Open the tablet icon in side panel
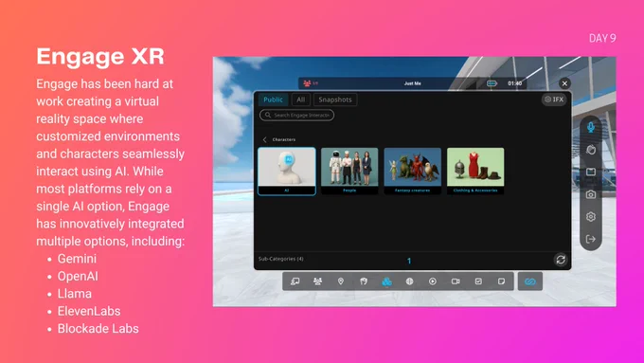The image size is (644, 363). (591, 172)
